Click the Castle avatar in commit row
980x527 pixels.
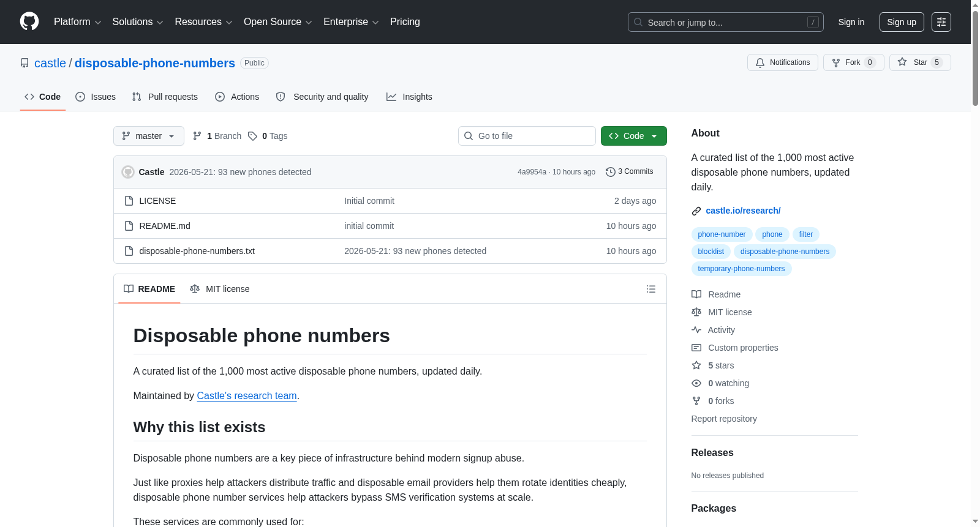[x=128, y=172]
